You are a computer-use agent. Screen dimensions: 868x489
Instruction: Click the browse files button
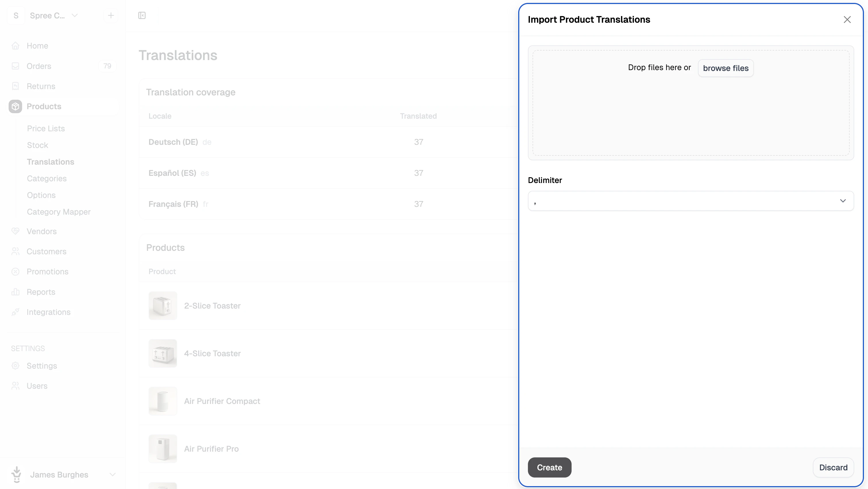(726, 68)
